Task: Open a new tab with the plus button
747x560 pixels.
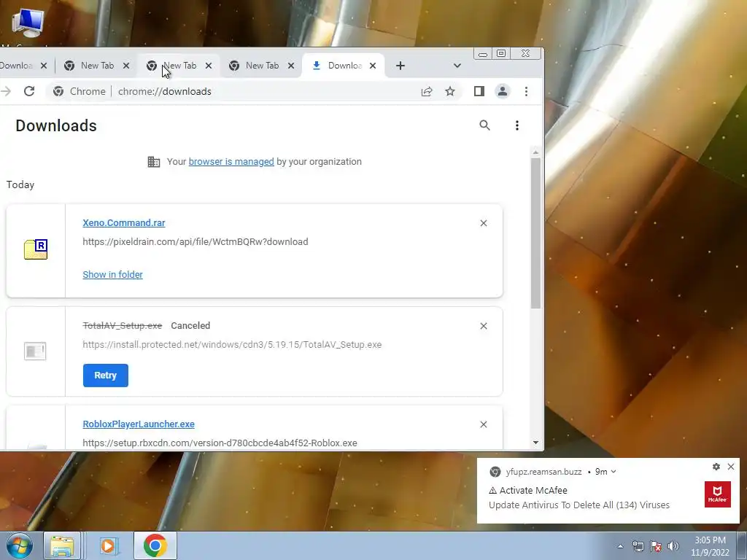Action: 400,66
